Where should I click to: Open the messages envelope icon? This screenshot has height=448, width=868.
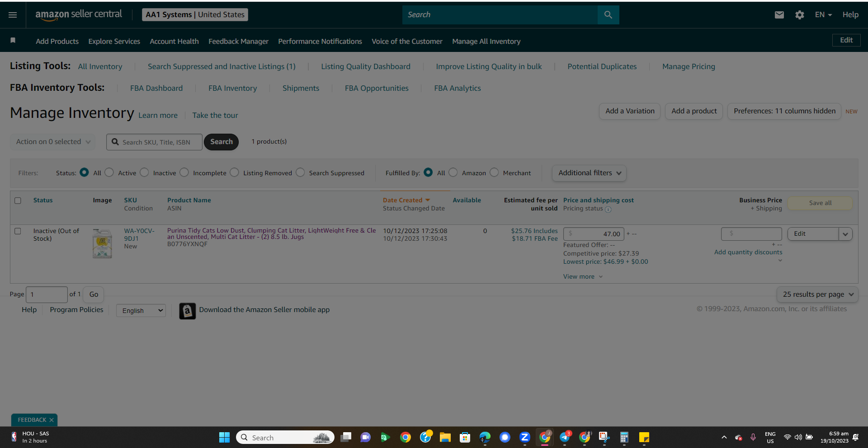point(779,15)
